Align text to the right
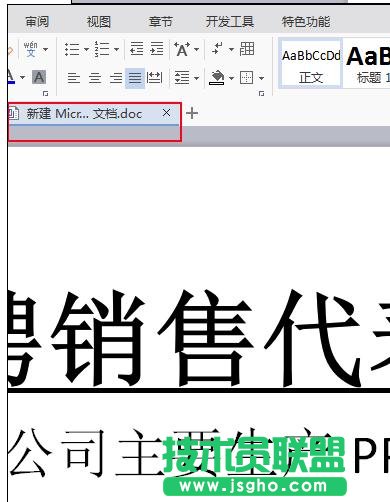This screenshot has width=390, height=502. (x=116, y=78)
